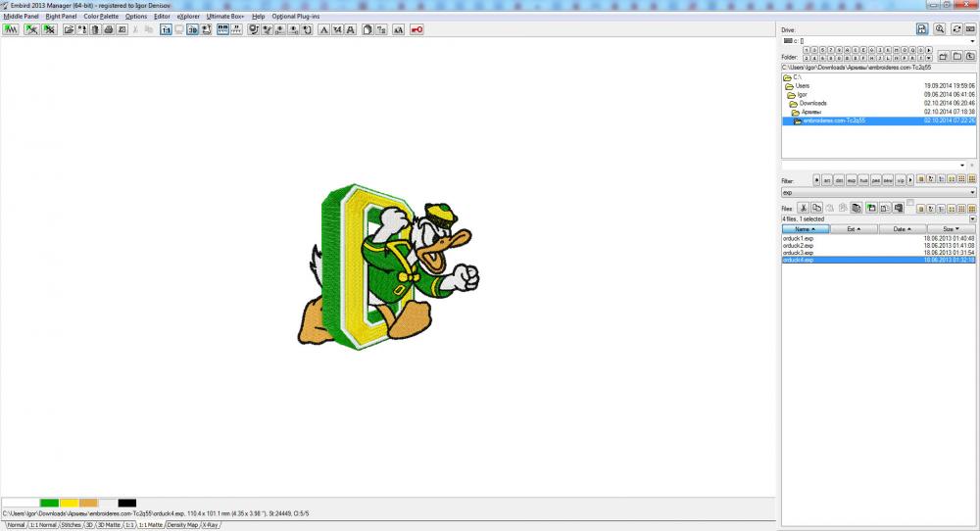Select the yellow thread color swatch
The width and height of the screenshot is (980, 531).
pyautogui.click(x=69, y=503)
